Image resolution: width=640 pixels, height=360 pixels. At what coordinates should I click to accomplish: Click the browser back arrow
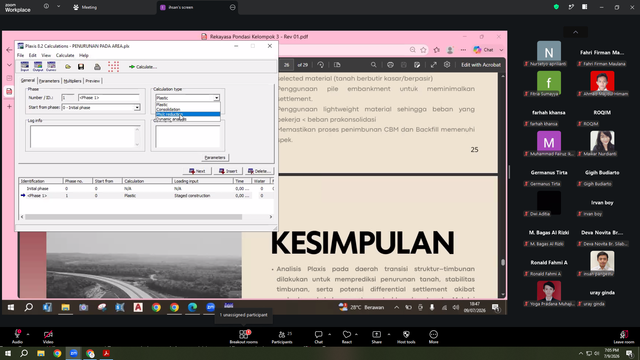pyautogui.click(x=9, y=50)
